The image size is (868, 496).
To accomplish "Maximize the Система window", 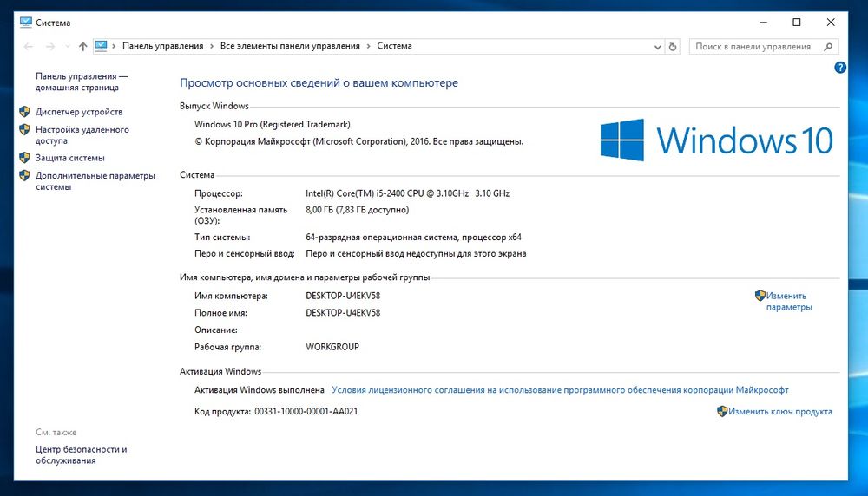I will pyautogui.click(x=797, y=23).
